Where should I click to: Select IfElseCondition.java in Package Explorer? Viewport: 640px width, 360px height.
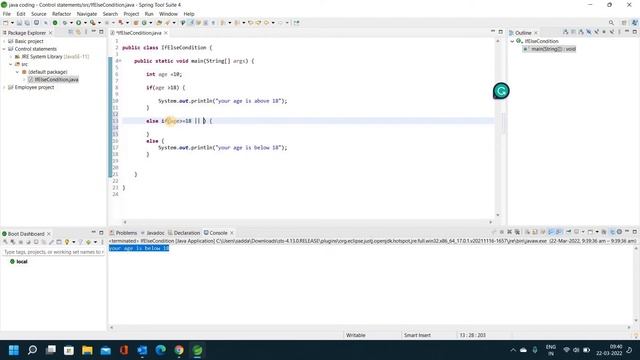click(x=53, y=80)
